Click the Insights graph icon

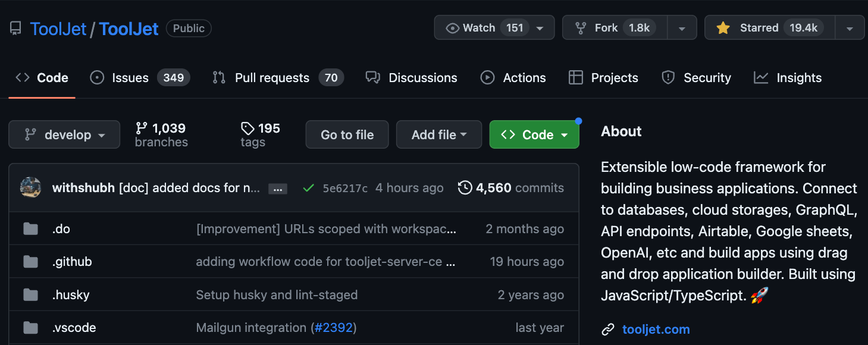tap(761, 77)
